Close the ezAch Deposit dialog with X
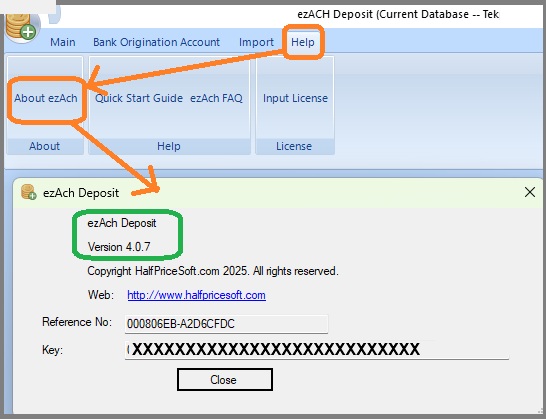 tap(530, 192)
